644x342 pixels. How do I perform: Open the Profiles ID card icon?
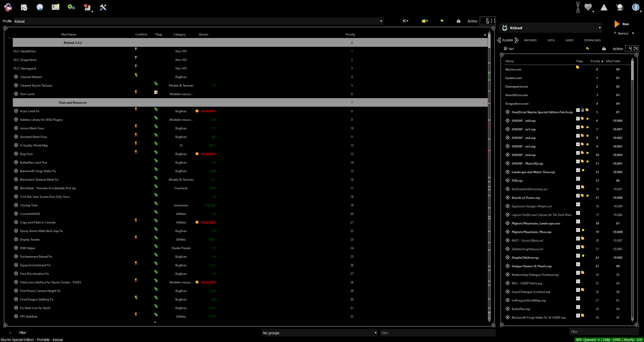point(55,7)
